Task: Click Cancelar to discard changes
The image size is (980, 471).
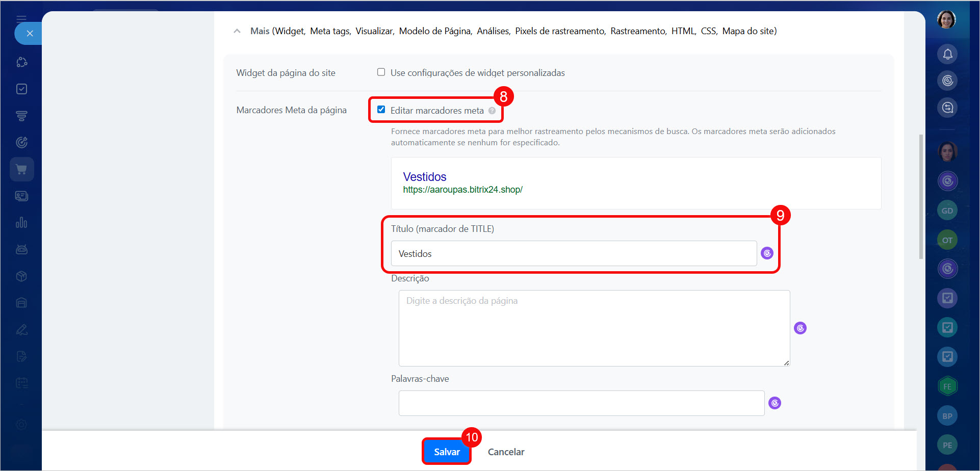Action: 506,452
